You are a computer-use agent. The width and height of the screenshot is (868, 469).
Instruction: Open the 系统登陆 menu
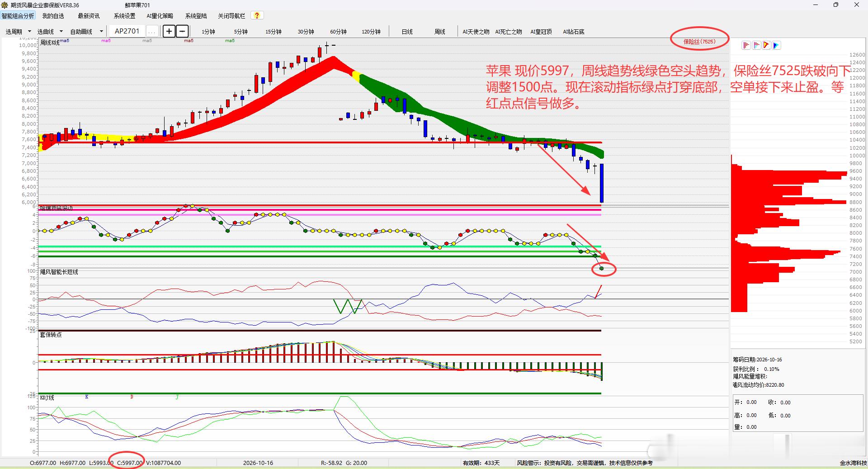[196, 16]
